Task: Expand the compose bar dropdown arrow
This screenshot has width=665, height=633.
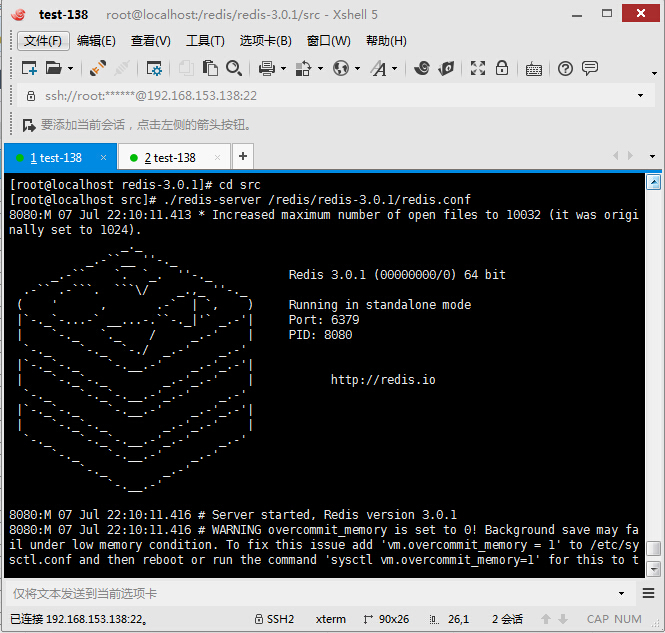Action: [x=621, y=593]
